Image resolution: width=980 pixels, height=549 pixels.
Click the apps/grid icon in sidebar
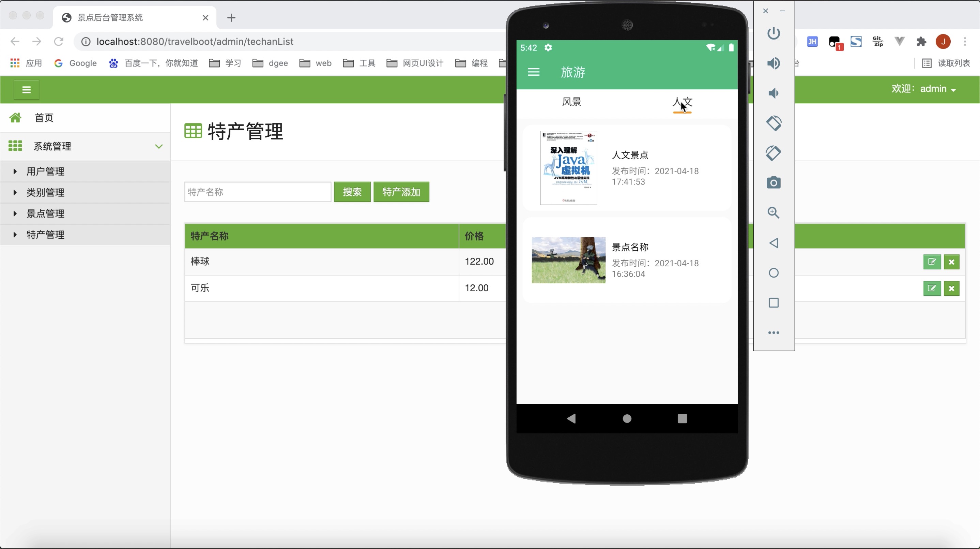coord(15,146)
